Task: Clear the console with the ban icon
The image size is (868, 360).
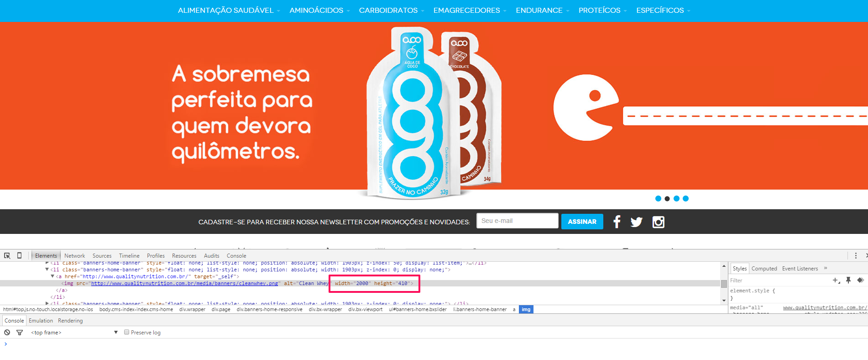Action: [7, 332]
